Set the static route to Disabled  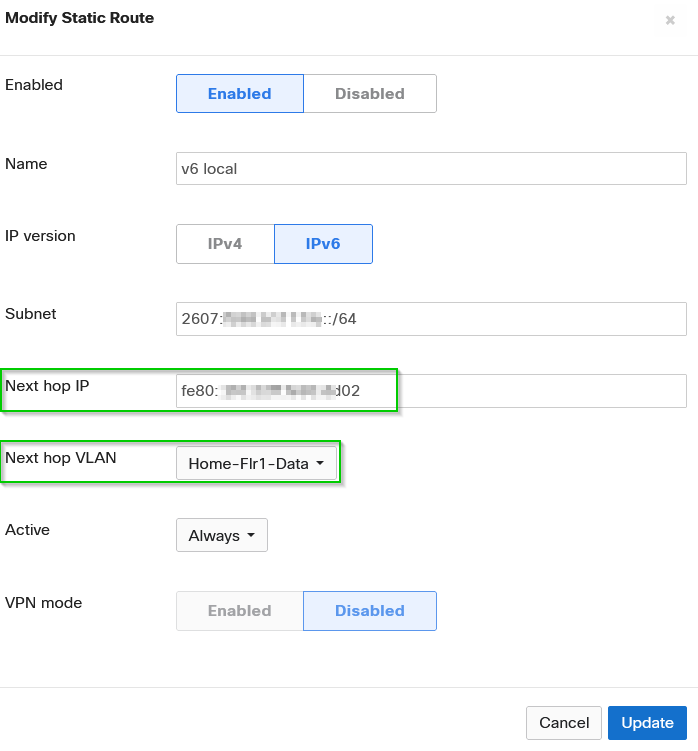click(370, 94)
